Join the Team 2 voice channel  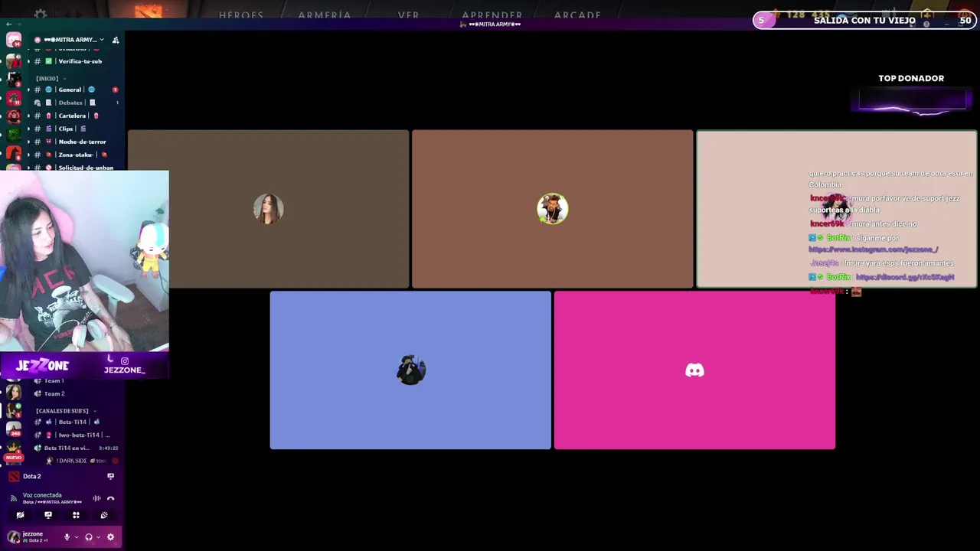[x=54, y=393]
